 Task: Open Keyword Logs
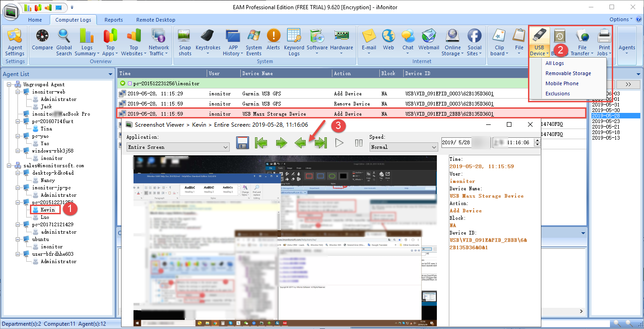pyautogui.click(x=294, y=42)
